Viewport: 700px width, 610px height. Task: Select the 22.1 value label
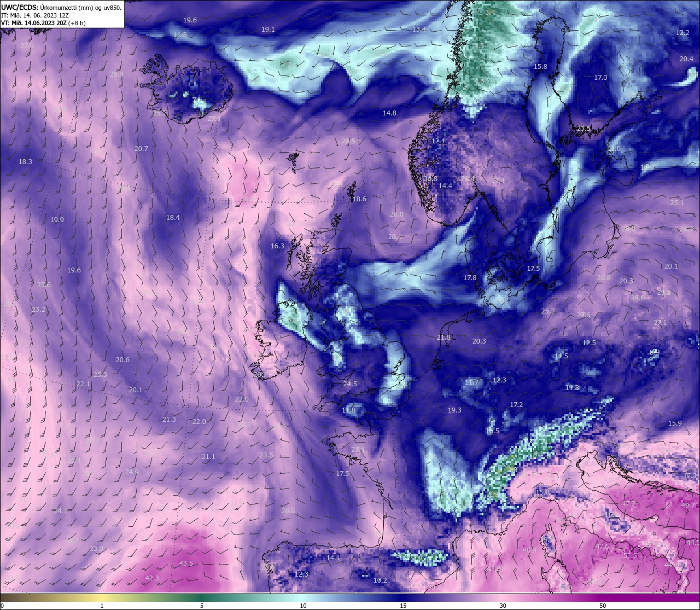83,384
